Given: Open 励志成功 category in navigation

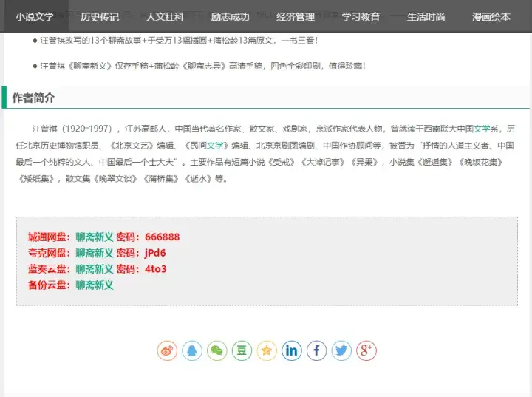Looking at the screenshot, I should tap(230, 17).
